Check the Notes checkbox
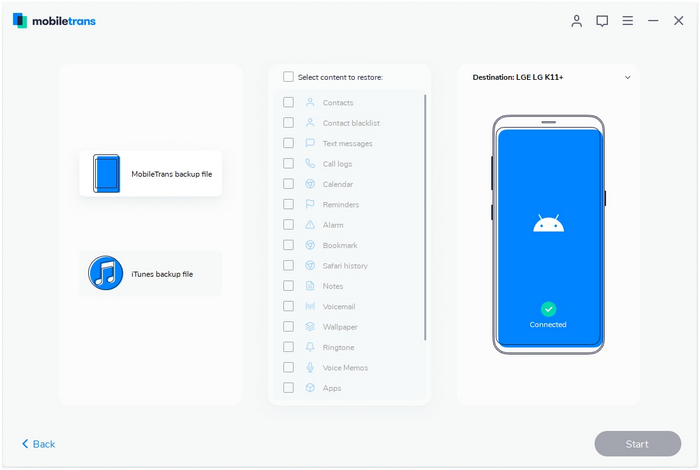The height and width of the screenshot is (470, 700). pos(288,286)
